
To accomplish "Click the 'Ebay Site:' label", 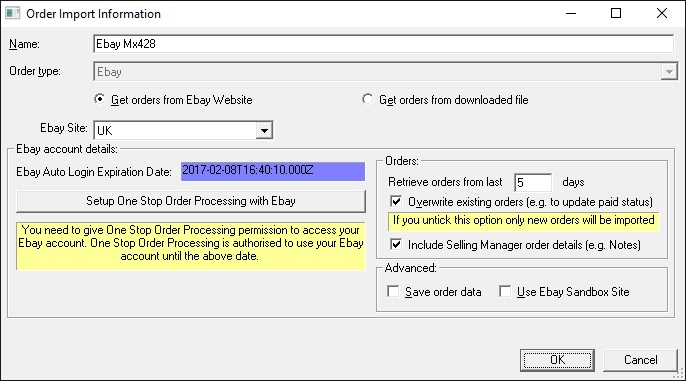I will [x=64, y=128].
